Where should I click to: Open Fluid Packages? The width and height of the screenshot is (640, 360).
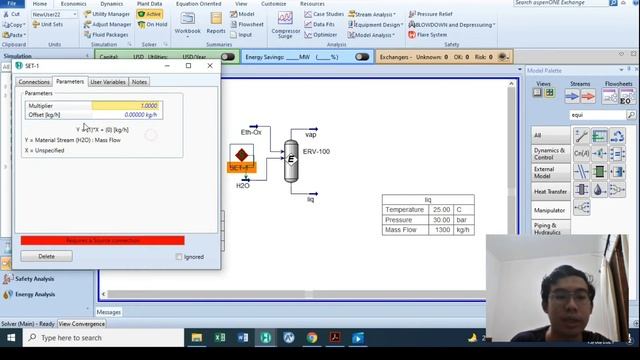[106, 35]
